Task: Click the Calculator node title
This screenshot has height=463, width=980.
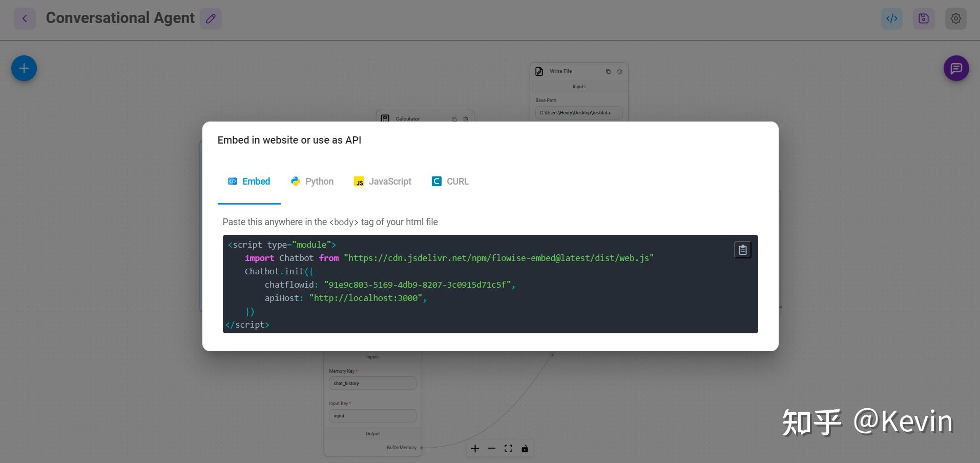Action: 408,119
